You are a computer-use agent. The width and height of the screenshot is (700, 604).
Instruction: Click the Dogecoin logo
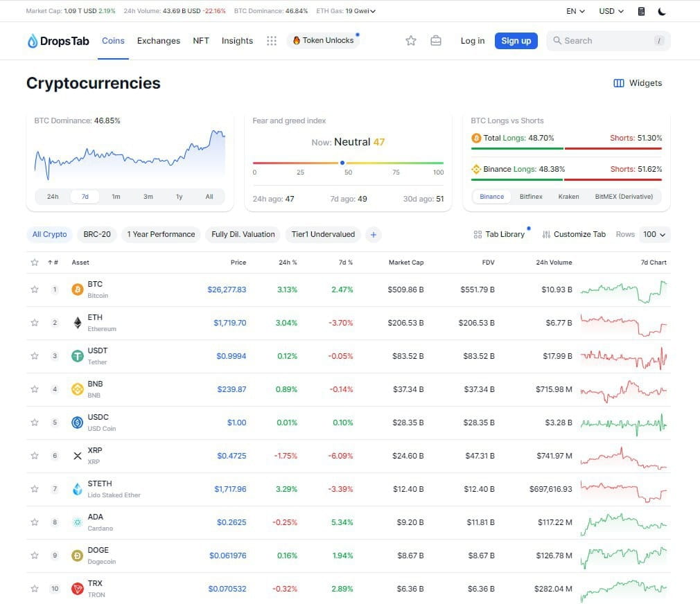coord(78,556)
